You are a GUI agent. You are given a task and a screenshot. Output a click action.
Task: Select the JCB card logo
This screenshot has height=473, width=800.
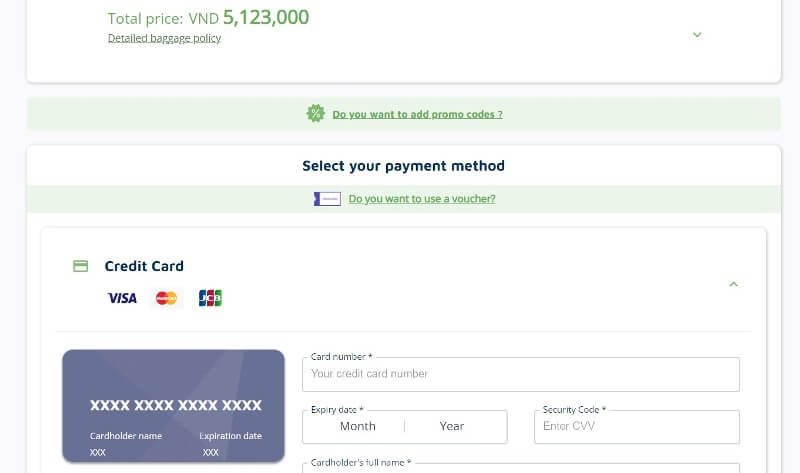[x=210, y=298]
